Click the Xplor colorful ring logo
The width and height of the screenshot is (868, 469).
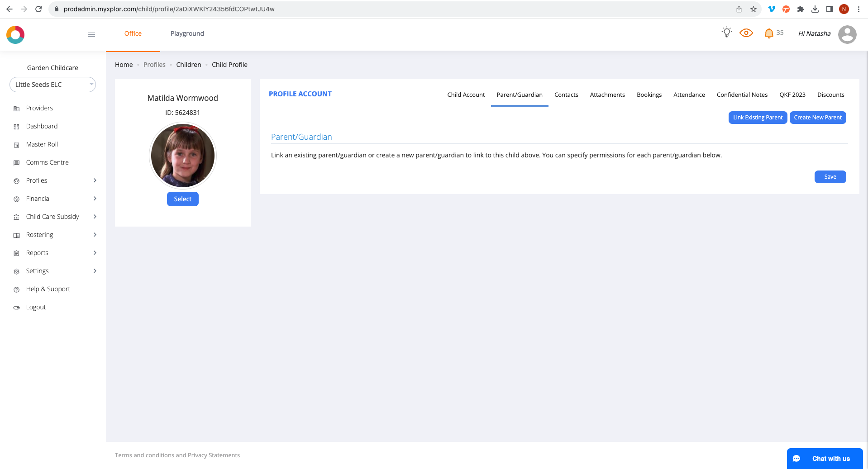[x=15, y=34]
